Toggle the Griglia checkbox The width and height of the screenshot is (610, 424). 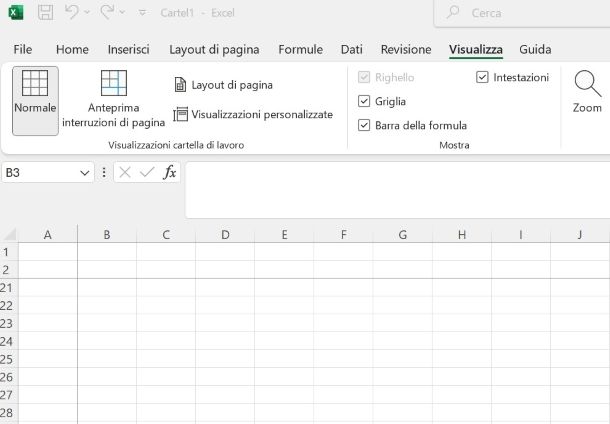tap(364, 101)
